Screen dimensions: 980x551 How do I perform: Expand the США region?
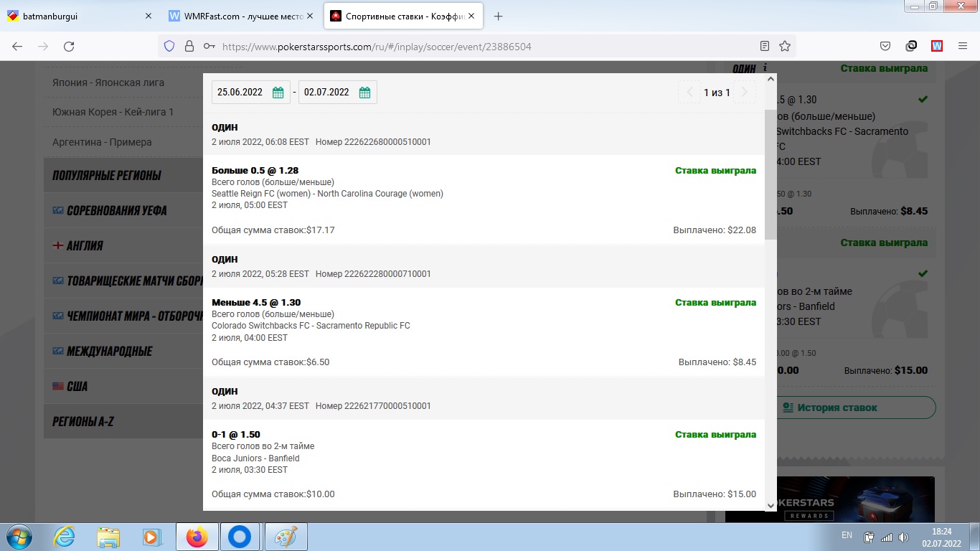(x=123, y=386)
